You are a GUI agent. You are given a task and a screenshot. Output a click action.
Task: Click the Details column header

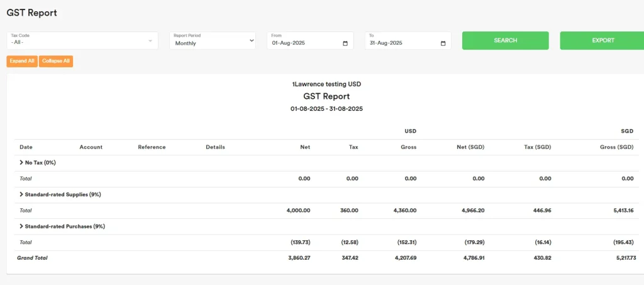click(x=215, y=147)
